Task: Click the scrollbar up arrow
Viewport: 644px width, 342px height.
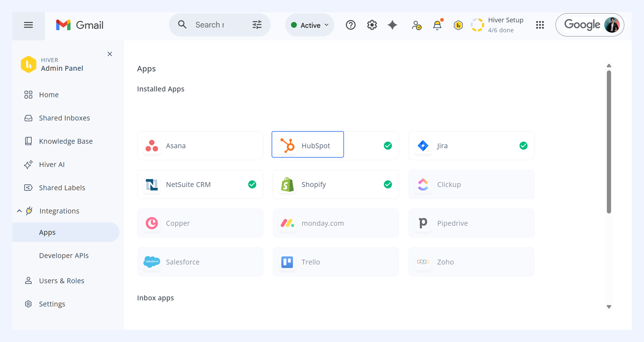Action: coord(609,66)
